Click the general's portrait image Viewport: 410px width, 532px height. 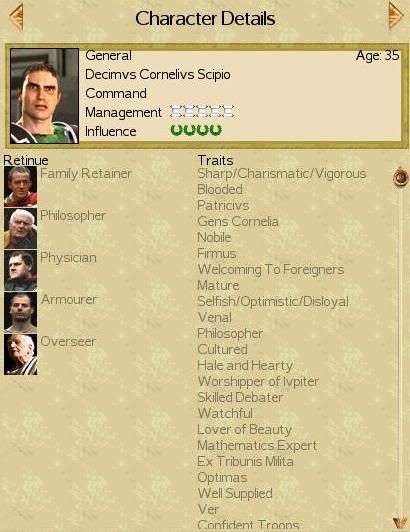[x=44, y=96]
